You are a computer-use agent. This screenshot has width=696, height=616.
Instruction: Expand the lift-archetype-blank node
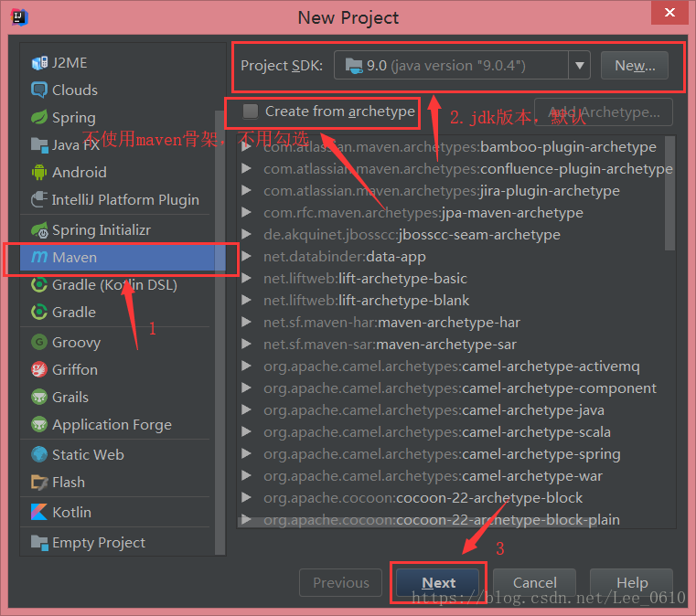(x=246, y=301)
